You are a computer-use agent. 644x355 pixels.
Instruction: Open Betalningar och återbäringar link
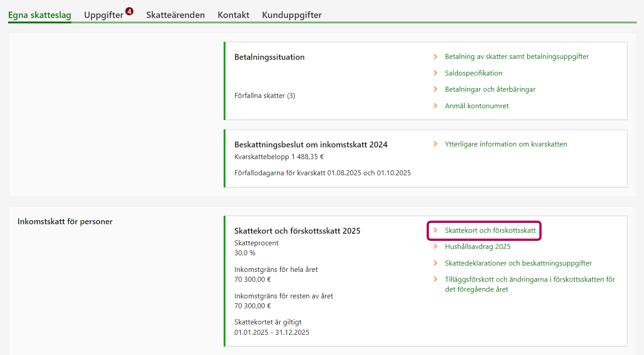click(x=490, y=89)
